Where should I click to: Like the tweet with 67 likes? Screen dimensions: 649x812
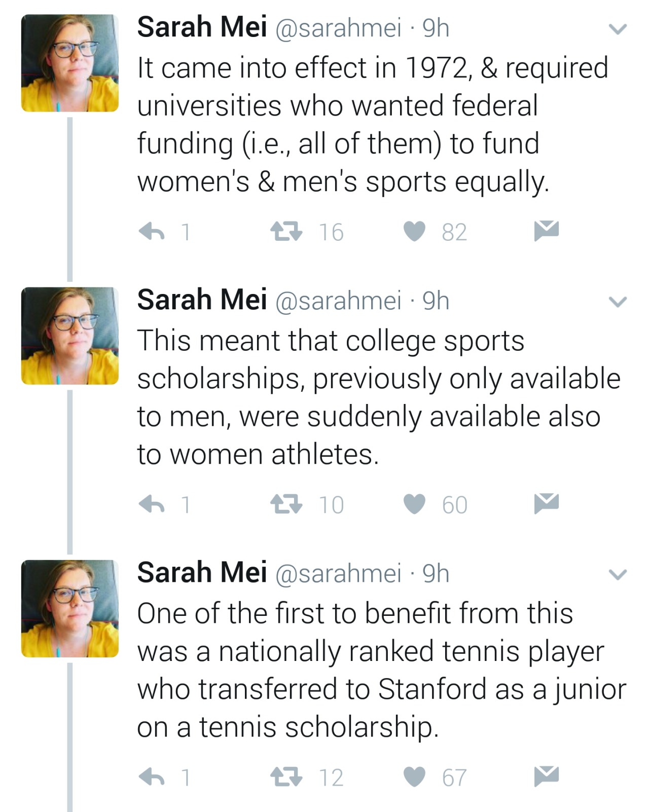point(414,777)
